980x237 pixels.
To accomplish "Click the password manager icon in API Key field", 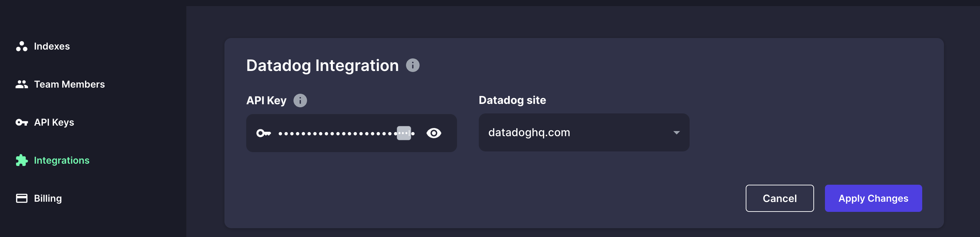I will coord(404,133).
